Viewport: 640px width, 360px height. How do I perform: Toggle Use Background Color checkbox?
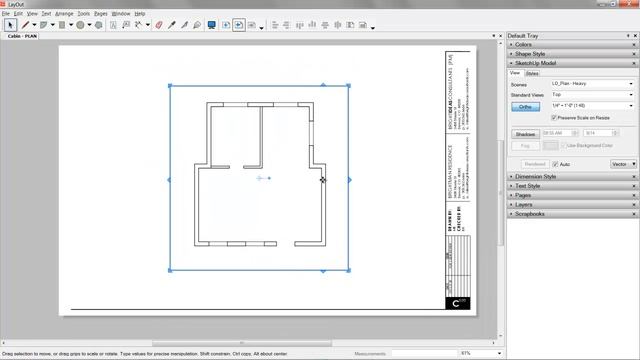coord(563,145)
